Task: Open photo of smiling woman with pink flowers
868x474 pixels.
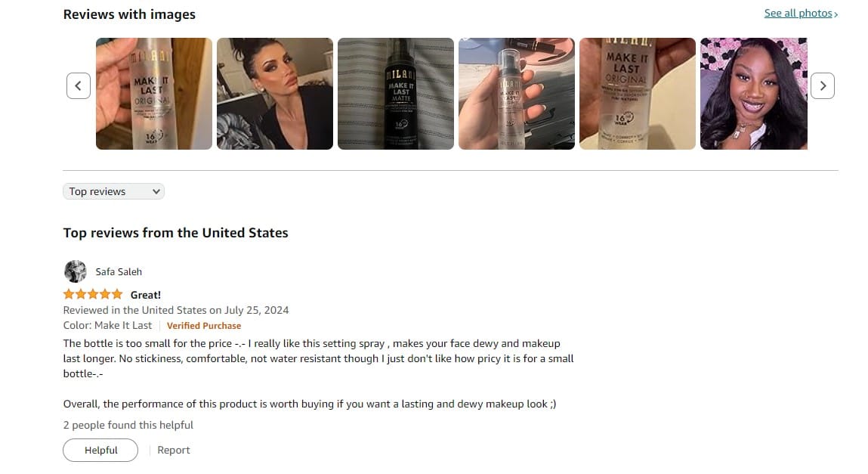Action: 753,94
